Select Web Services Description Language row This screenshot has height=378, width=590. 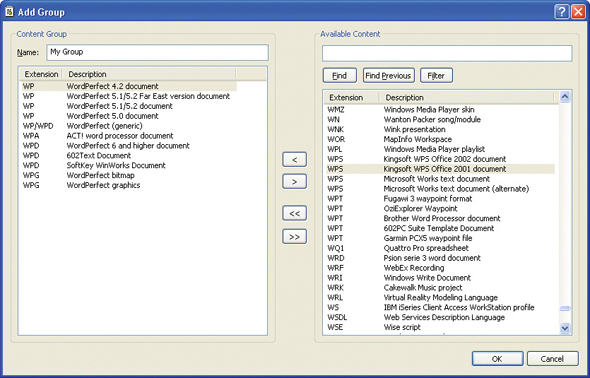coord(440,318)
